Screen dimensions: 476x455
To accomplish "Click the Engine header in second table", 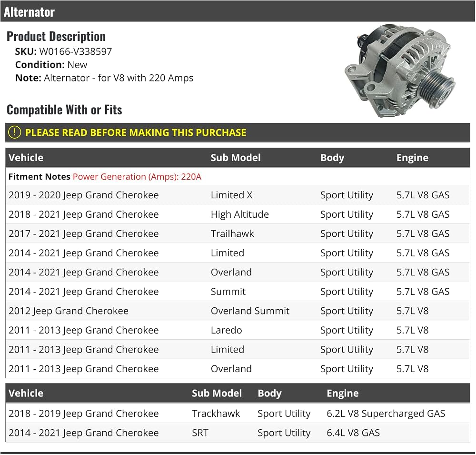I will point(342,393).
